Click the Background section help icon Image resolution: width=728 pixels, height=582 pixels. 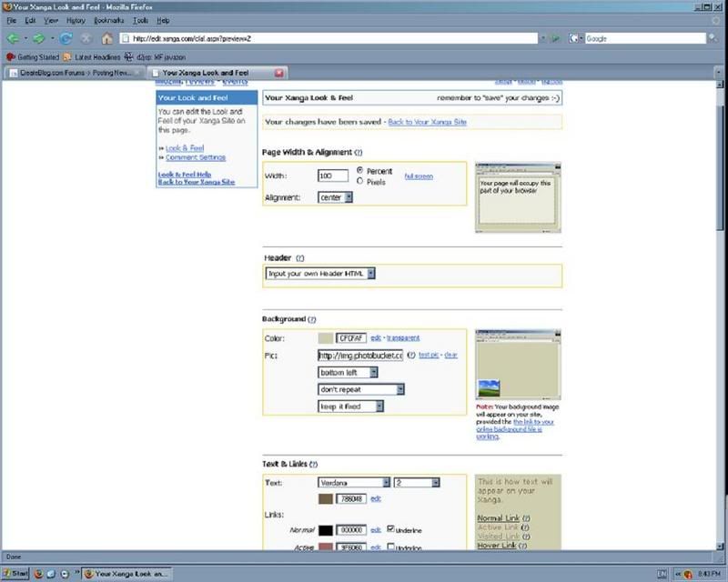point(312,319)
